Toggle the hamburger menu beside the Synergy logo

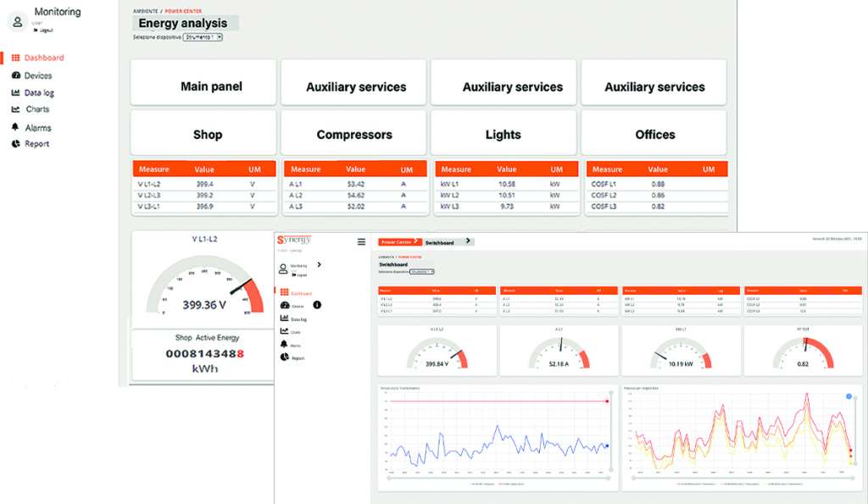361,241
